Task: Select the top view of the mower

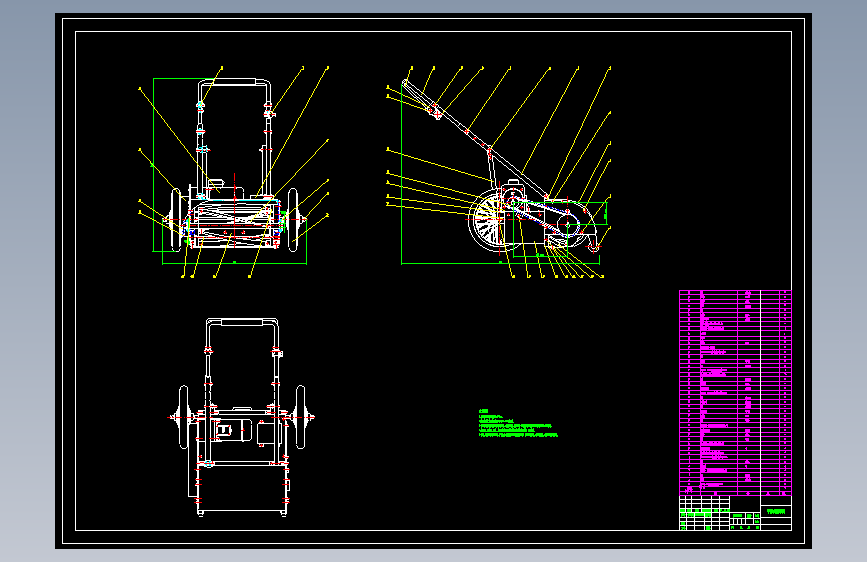Action: tap(241, 417)
